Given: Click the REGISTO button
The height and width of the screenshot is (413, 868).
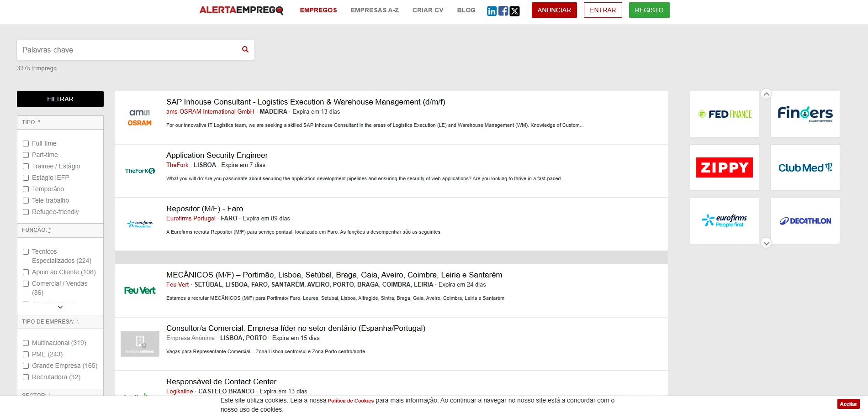Looking at the screenshot, I should pyautogui.click(x=649, y=10).
